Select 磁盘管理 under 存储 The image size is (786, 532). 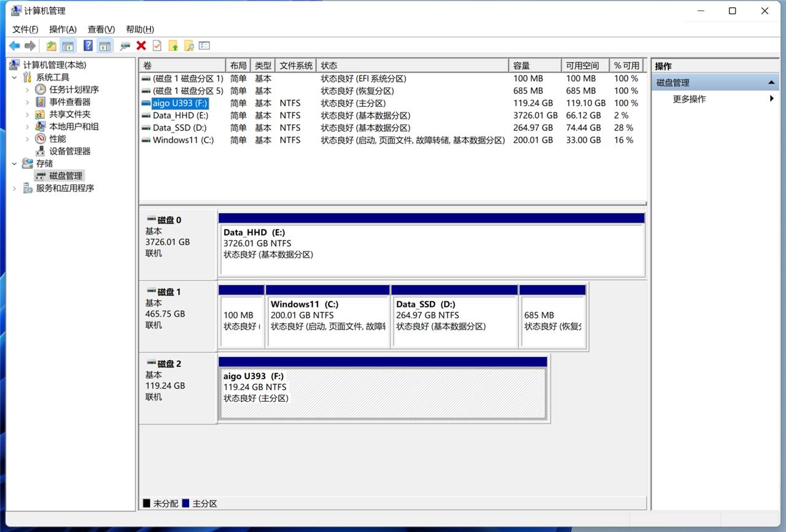pyautogui.click(x=65, y=175)
